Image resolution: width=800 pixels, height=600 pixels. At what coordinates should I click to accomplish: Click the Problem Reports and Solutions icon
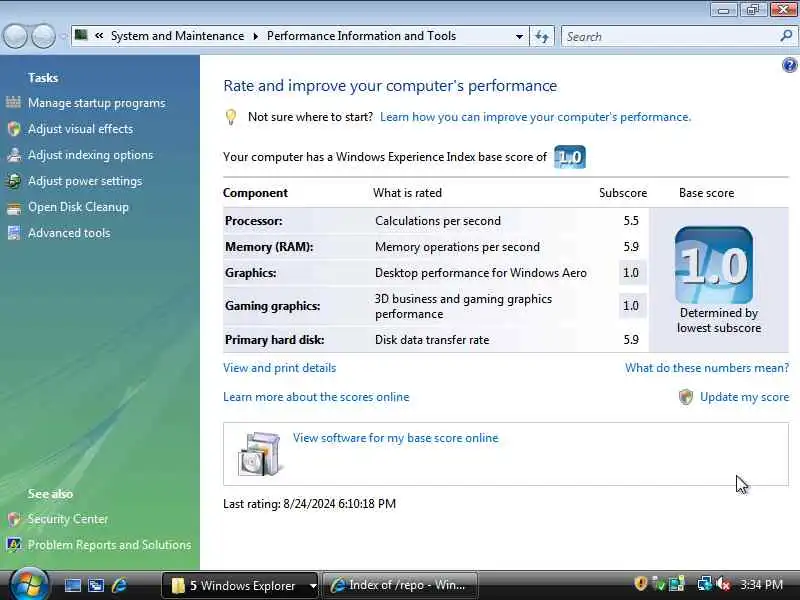(14, 545)
